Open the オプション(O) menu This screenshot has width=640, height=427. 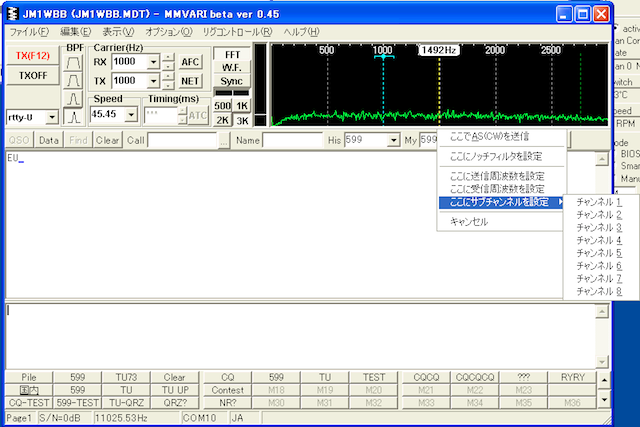coord(169,32)
